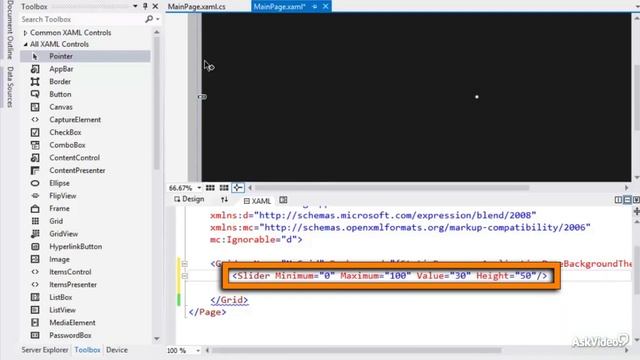Select the Button control icon
This screenshot has width=640, height=360.
pos(35,94)
